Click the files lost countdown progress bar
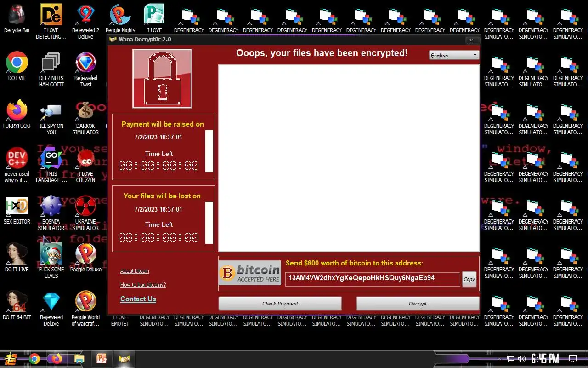Screen dimensions: 588x368 (209, 223)
